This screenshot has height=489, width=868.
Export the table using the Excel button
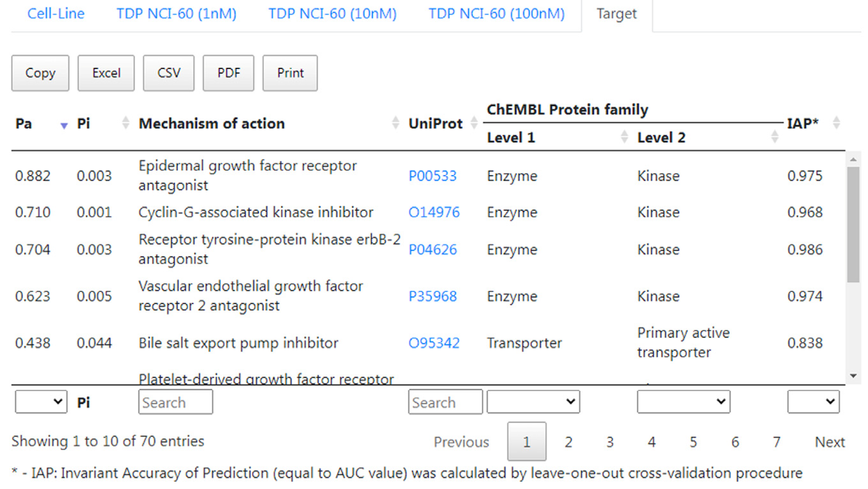(106, 73)
